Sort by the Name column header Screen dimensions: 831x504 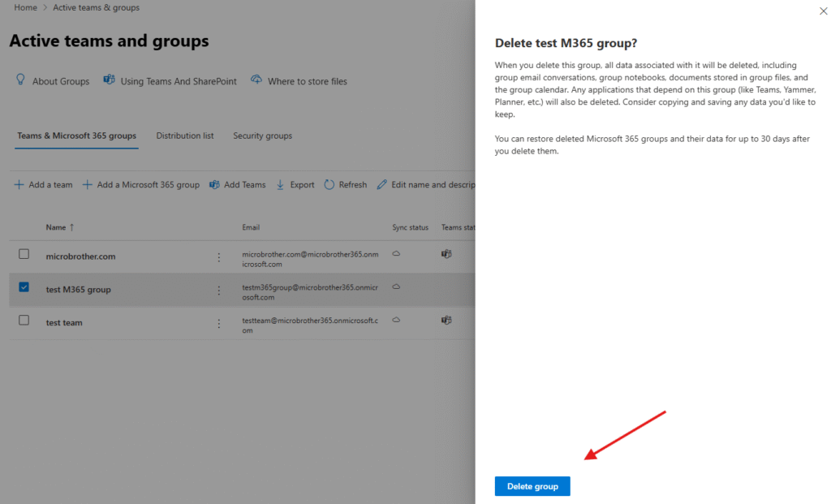point(55,227)
